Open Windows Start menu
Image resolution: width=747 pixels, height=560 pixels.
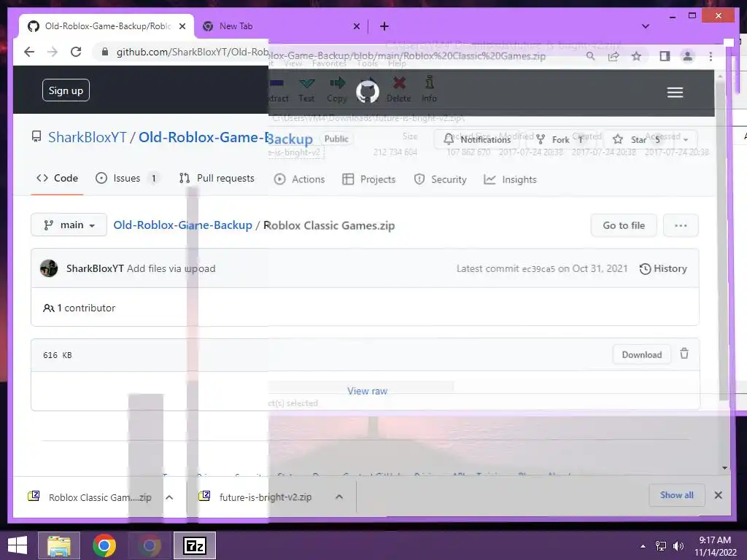coord(18,545)
